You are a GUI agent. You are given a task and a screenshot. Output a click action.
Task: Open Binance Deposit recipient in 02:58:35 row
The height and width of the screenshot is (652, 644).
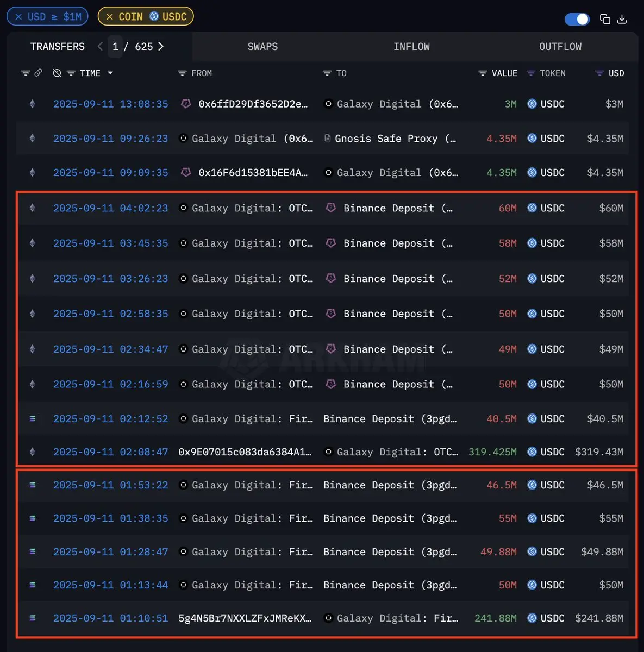(398, 314)
